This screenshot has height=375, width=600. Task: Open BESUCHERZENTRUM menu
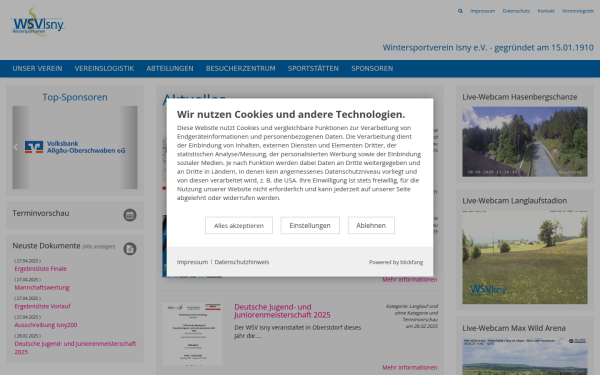click(241, 68)
